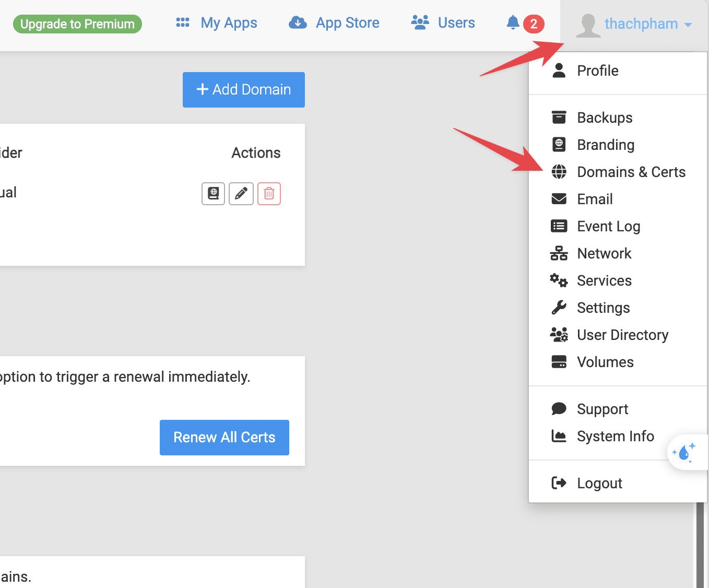Image resolution: width=709 pixels, height=588 pixels.
Task: Click Upgrade to Premium
Action: click(x=77, y=23)
